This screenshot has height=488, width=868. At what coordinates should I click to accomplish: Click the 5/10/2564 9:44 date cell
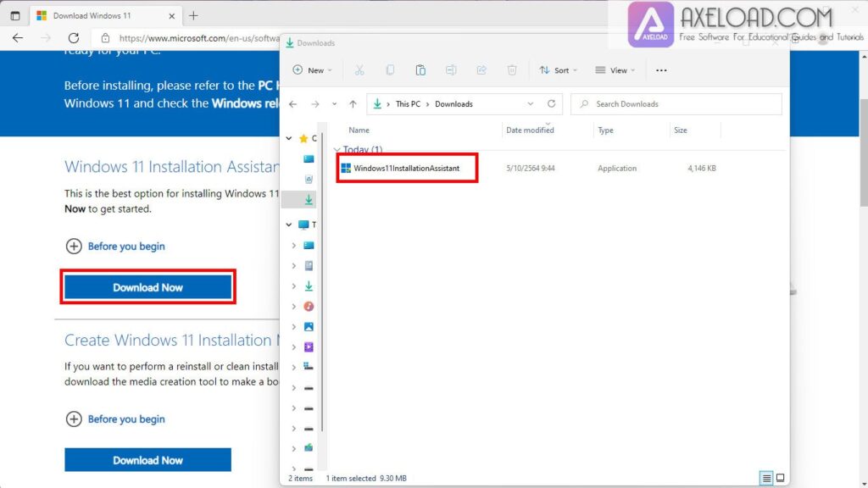(x=531, y=169)
